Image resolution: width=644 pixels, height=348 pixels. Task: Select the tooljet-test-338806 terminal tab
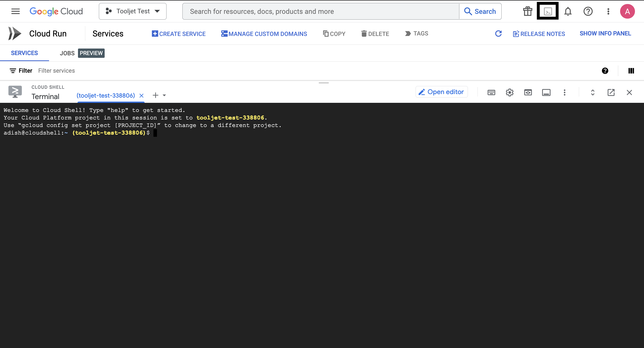106,96
